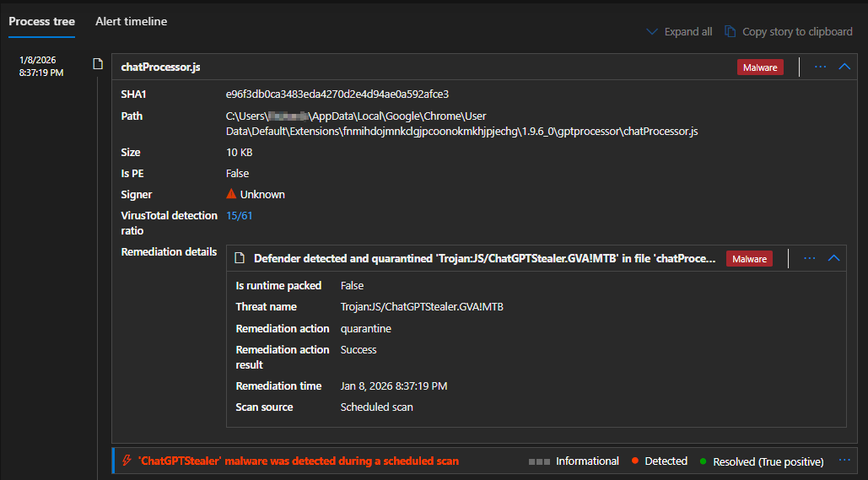Image resolution: width=868 pixels, height=480 pixels.
Task: Click the Is runtime packed False value
Action: (352, 286)
